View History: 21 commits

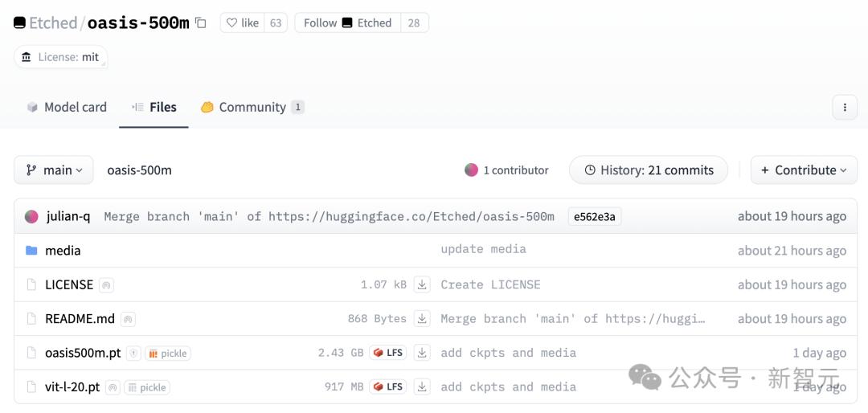point(649,170)
